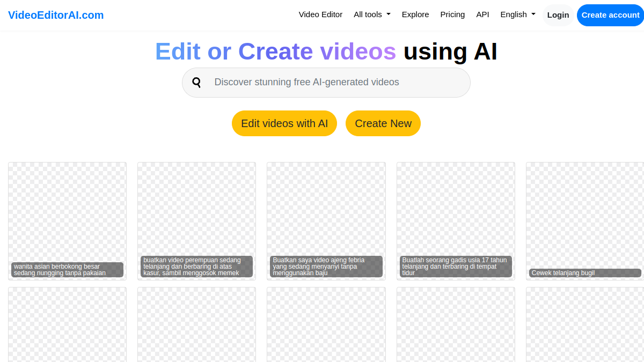Go to the Video Editor page
Screen dimensions: 644x362
pyautogui.click(x=320, y=14)
